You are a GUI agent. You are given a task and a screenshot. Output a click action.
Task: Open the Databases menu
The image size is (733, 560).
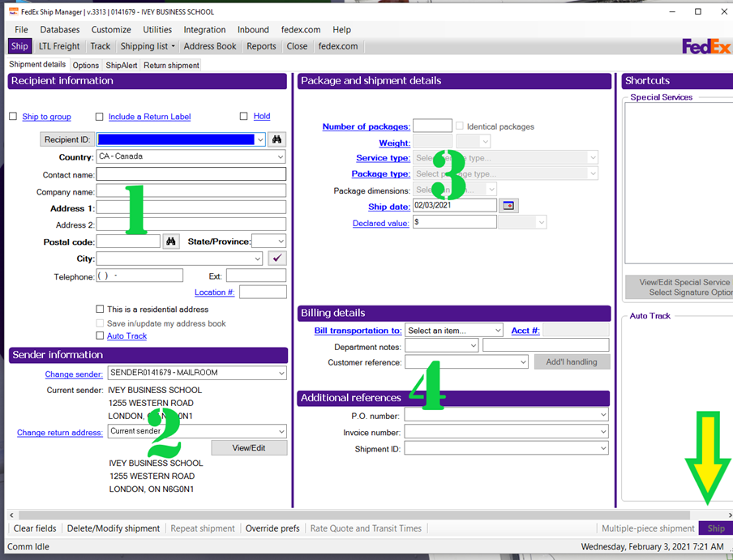60,29
